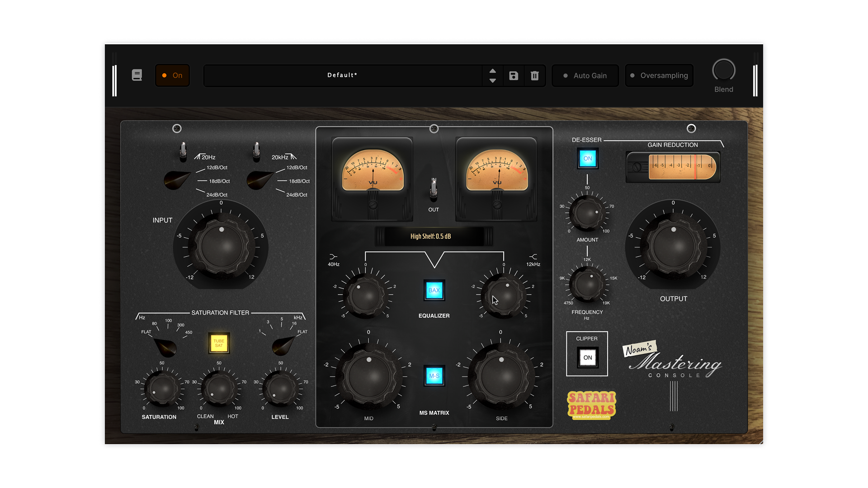Open the manual book icon
The width and height of the screenshot is (868, 488).
pyautogui.click(x=137, y=75)
